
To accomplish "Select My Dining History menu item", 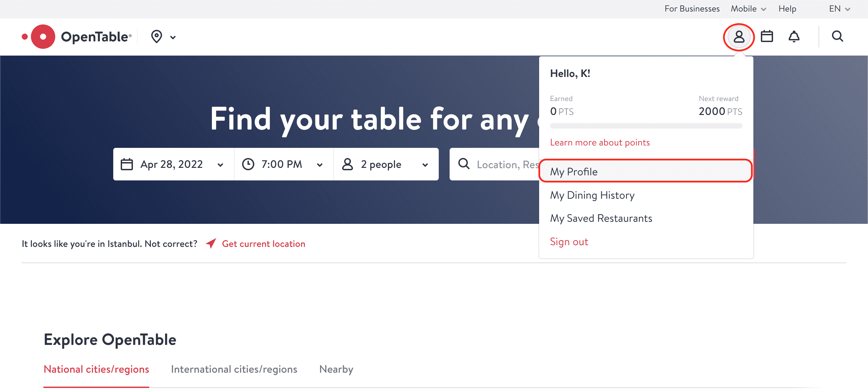I will (x=592, y=195).
